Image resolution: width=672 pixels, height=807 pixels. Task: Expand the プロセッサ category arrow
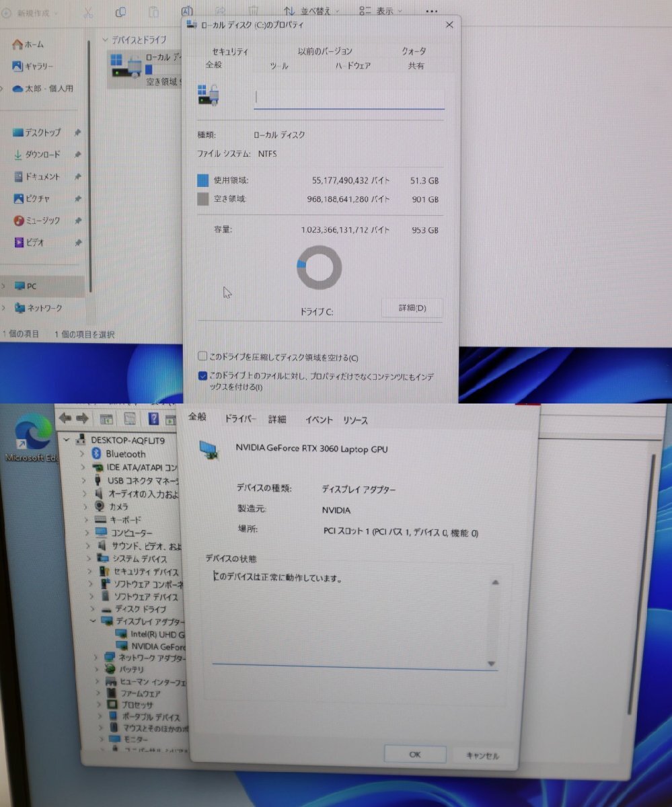pyautogui.click(x=98, y=705)
